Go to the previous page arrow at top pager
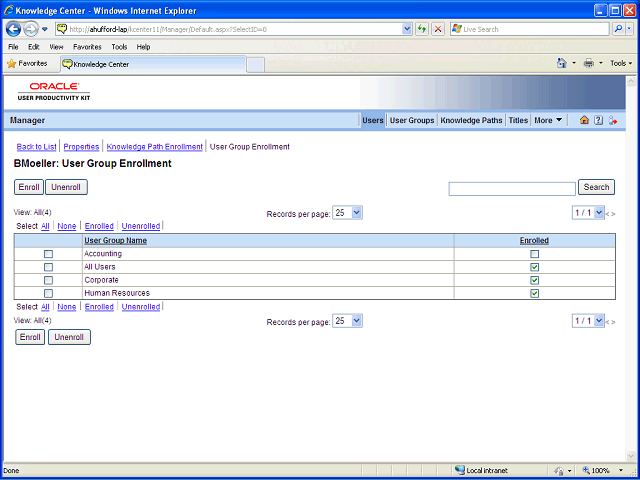Screen dimensions: 640x480 (x=607, y=214)
